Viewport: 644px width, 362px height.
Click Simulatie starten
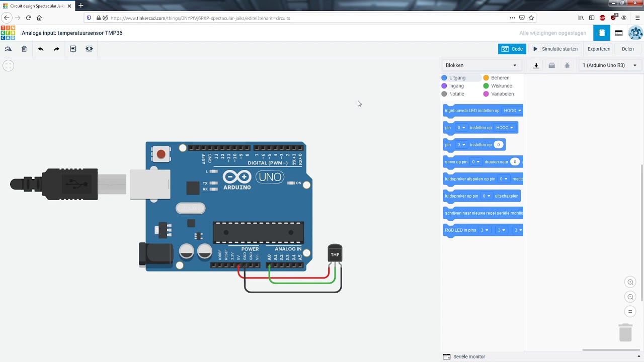coord(555,49)
